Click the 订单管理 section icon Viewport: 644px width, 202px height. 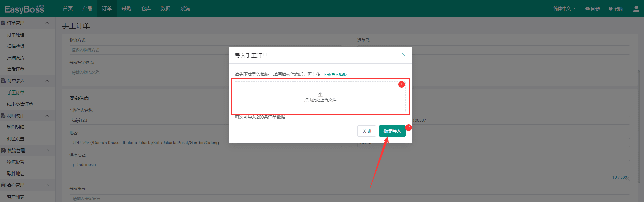3,23
